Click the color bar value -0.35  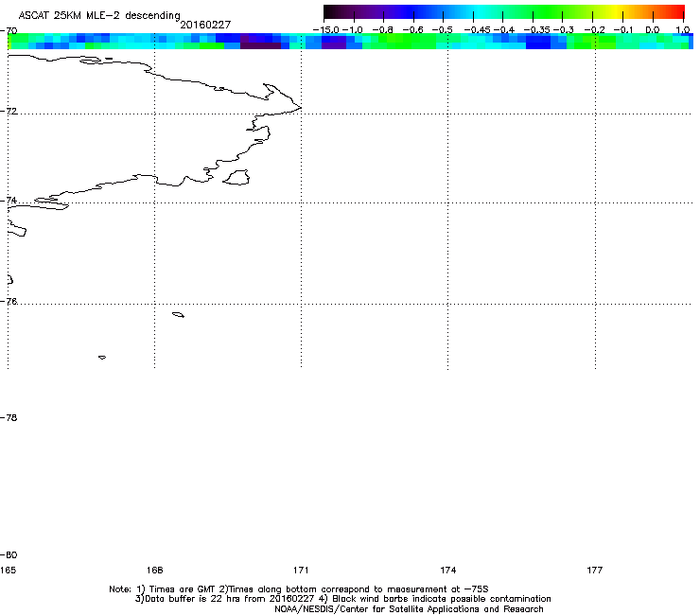point(536,29)
